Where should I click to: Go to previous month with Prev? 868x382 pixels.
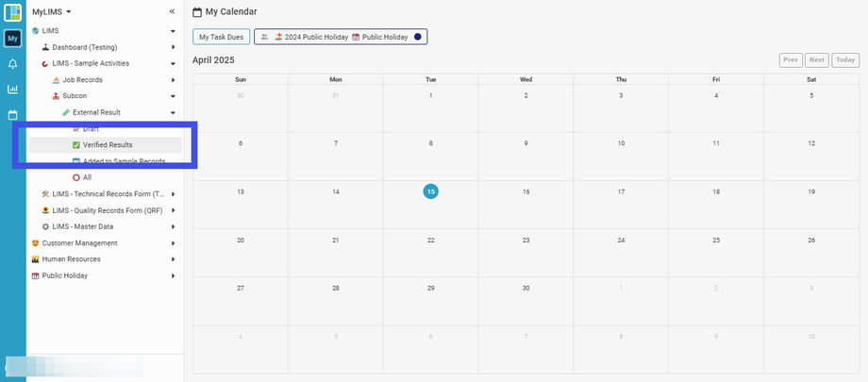(791, 59)
